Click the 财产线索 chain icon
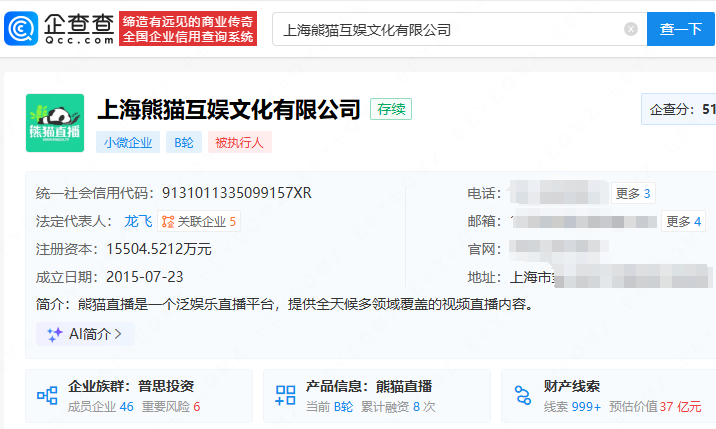 coord(523,395)
